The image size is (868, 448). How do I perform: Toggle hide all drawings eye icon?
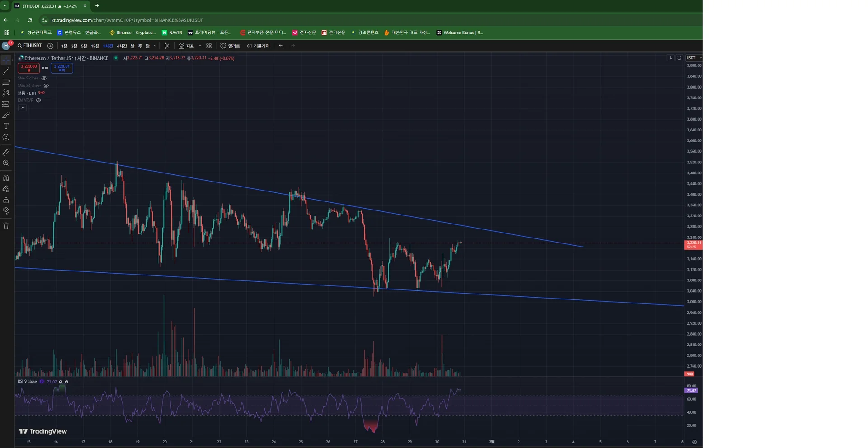(6, 210)
